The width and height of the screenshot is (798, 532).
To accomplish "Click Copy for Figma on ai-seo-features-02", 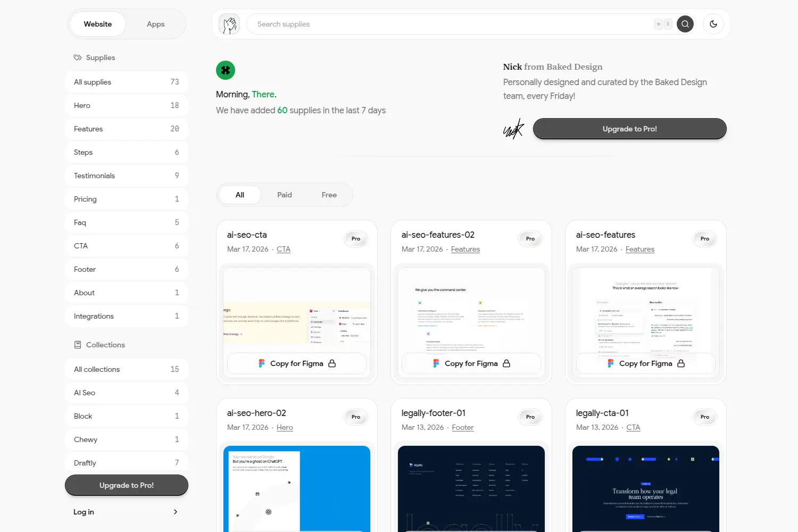I will [471, 363].
